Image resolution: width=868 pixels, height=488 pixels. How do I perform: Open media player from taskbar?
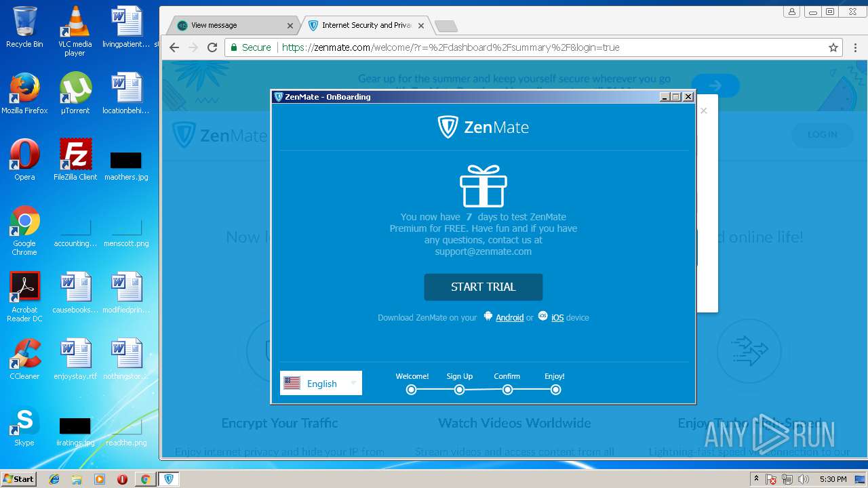(100, 479)
